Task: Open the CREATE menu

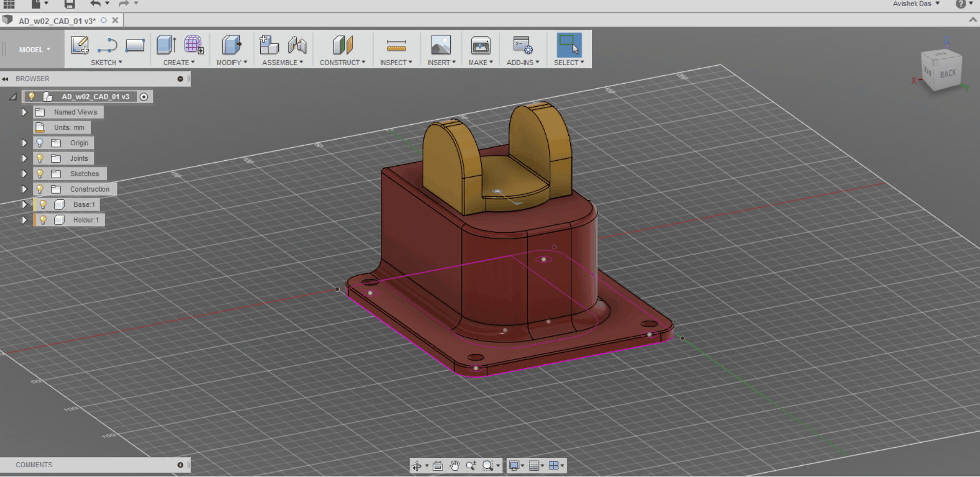Action: [179, 63]
